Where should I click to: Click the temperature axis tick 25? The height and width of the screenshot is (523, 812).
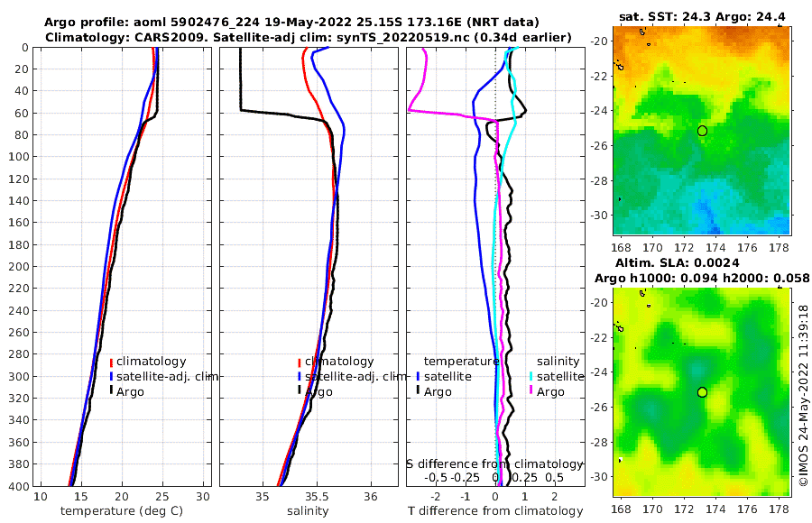(x=162, y=497)
